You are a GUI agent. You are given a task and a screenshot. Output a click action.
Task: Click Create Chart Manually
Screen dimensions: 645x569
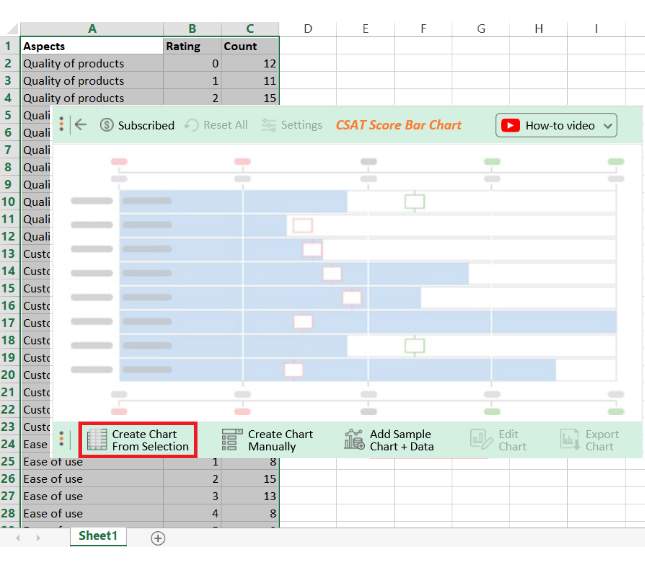coord(267,440)
